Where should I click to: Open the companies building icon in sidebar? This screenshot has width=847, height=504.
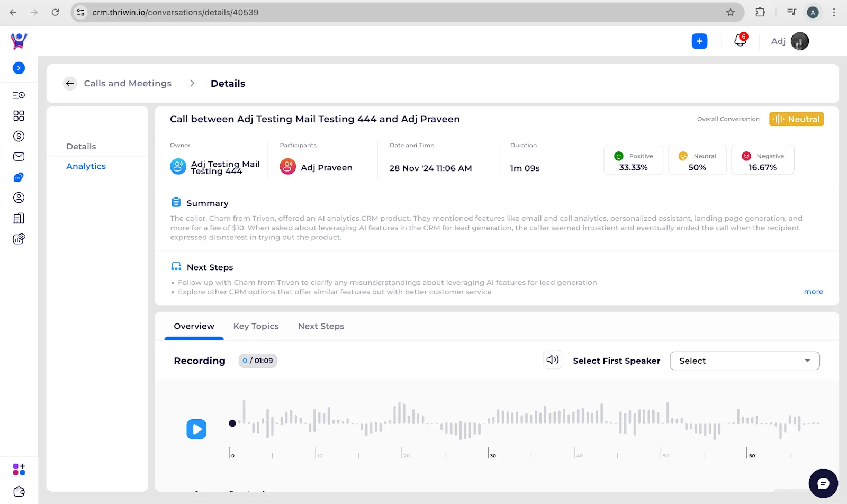coord(19,218)
